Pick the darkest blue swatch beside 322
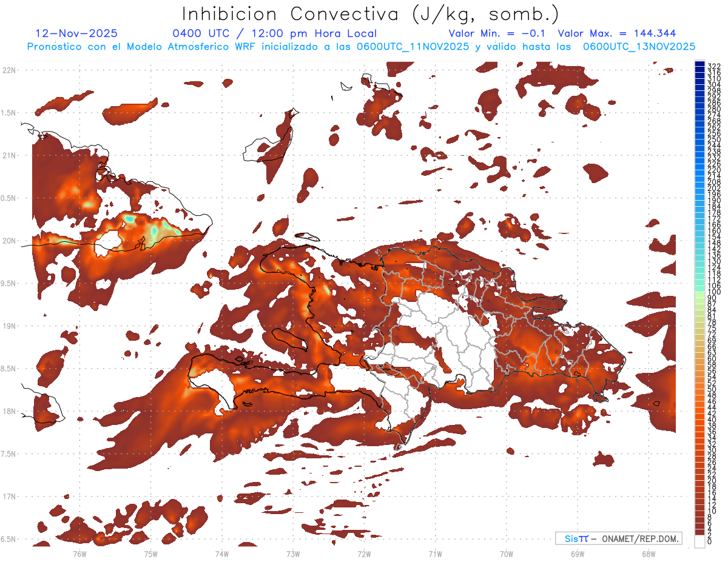This screenshot has height=562, width=728. [700, 64]
